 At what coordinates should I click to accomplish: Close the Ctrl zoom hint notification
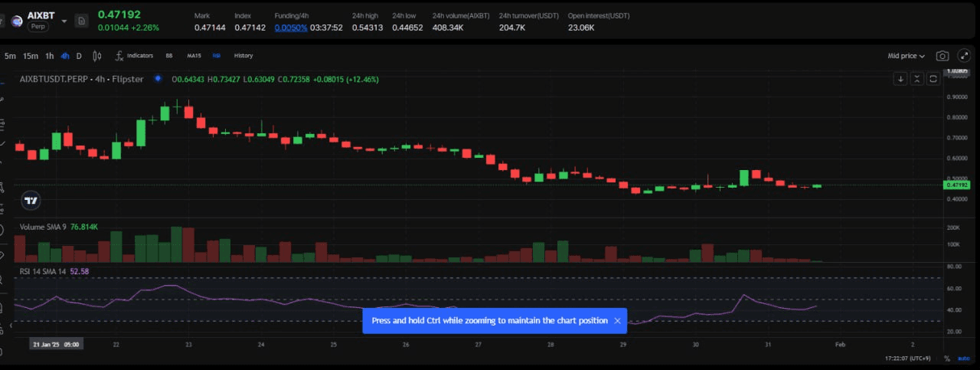coord(617,321)
